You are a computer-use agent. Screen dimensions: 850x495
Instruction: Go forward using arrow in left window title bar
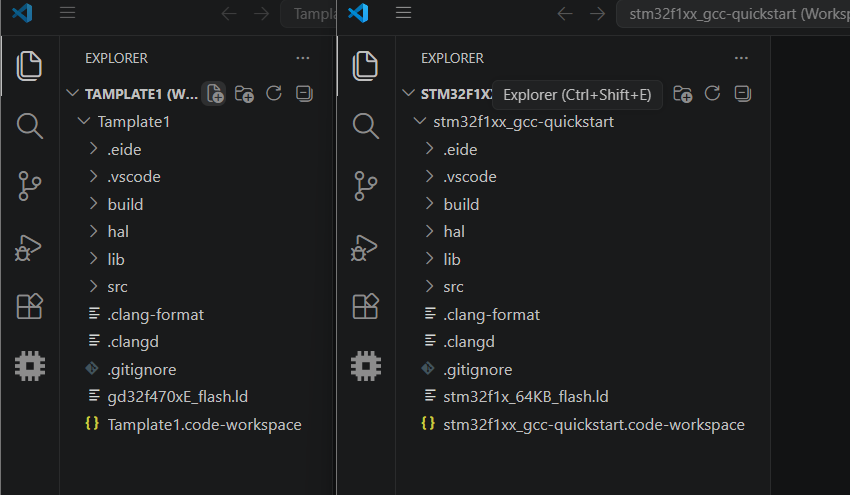[261, 14]
